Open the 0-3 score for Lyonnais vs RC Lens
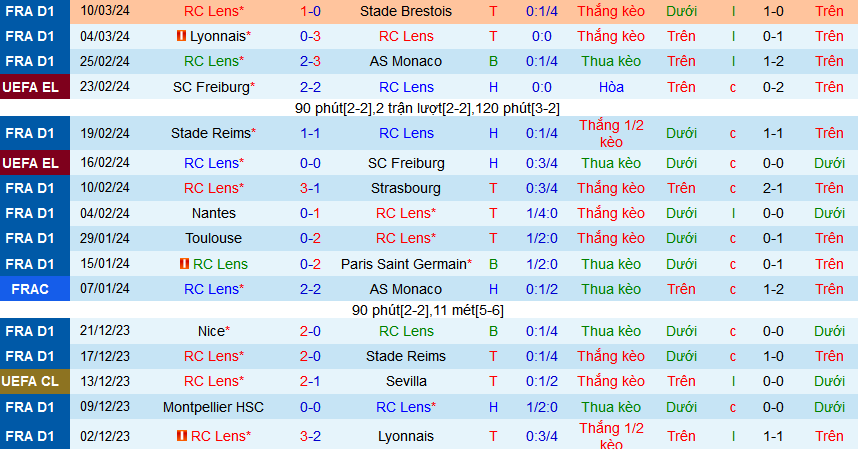This screenshot has width=858, height=449. (310, 36)
